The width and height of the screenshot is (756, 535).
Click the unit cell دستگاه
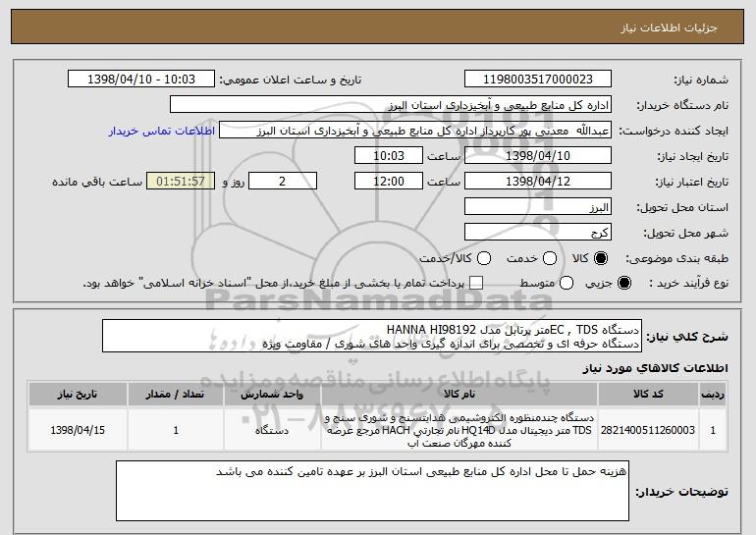pyautogui.click(x=272, y=430)
